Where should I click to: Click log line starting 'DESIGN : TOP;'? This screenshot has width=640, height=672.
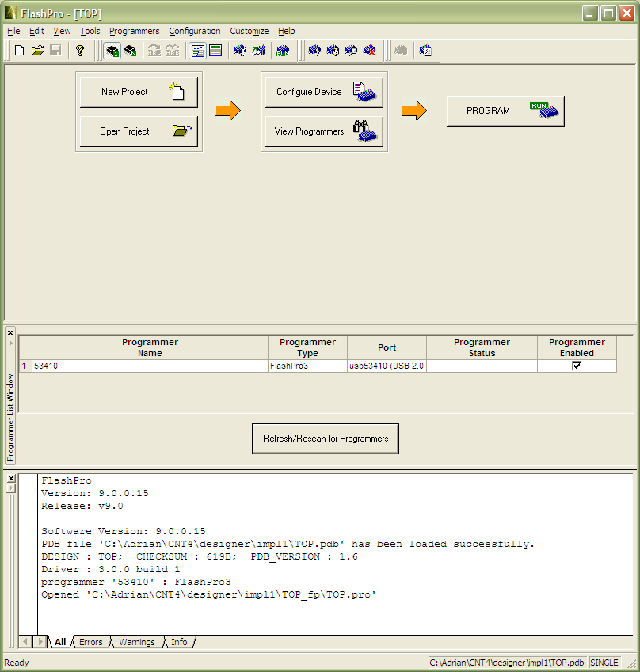pos(200,556)
